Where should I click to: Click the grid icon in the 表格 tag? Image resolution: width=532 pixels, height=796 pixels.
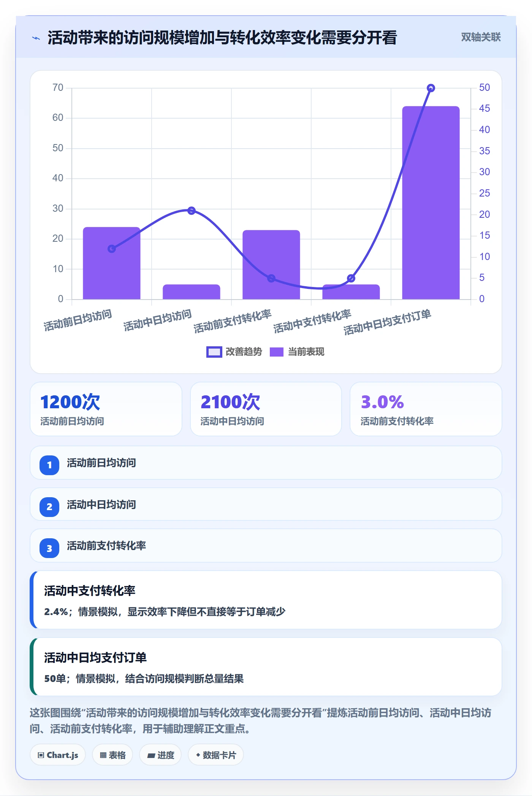[x=103, y=755]
